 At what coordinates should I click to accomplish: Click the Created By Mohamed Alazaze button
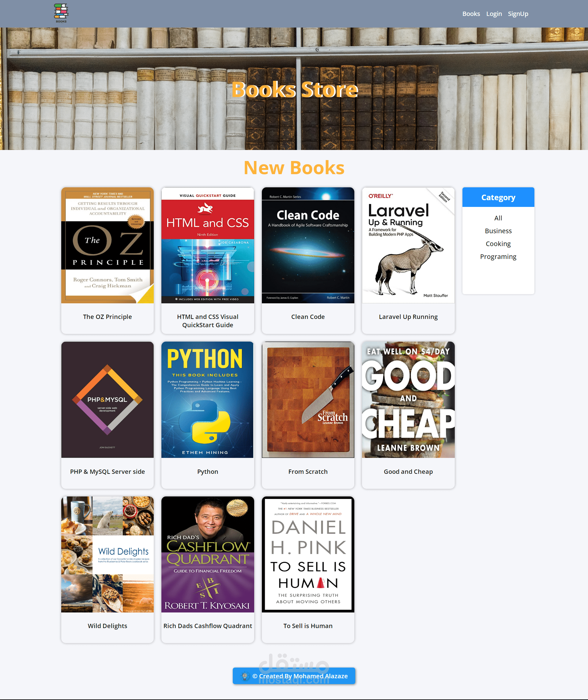coord(294,676)
